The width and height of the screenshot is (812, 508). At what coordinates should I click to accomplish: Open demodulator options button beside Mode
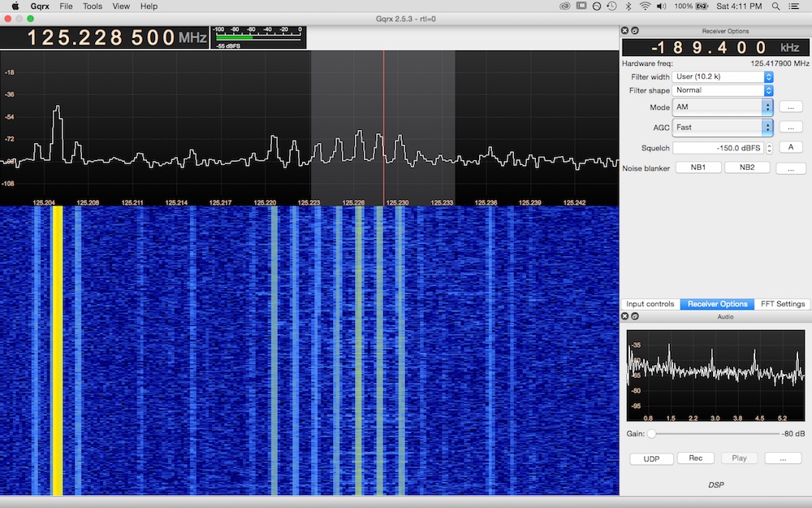click(791, 107)
